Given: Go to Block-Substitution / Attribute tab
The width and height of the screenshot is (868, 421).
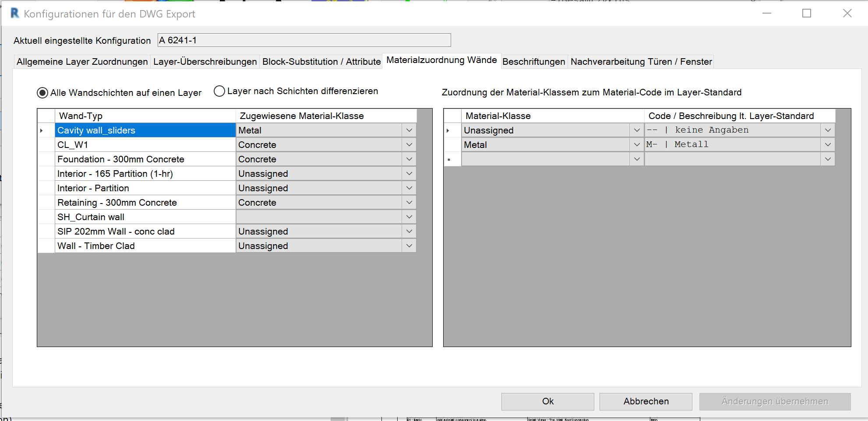Looking at the screenshot, I should [321, 62].
